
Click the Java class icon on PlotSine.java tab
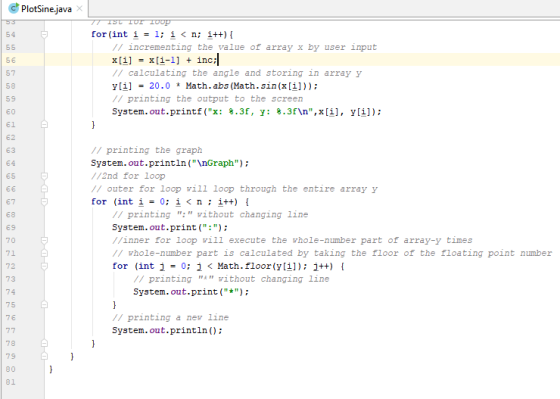pyautogui.click(x=14, y=8)
